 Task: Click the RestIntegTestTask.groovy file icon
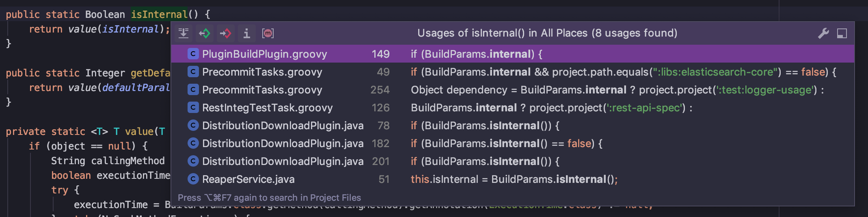[193, 108]
